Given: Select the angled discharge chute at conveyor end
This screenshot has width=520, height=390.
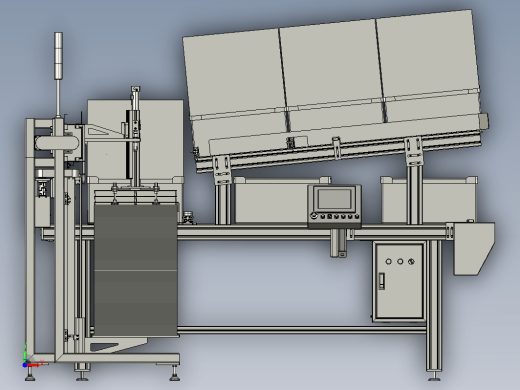Looking at the screenshot, I should pos(474,249).
